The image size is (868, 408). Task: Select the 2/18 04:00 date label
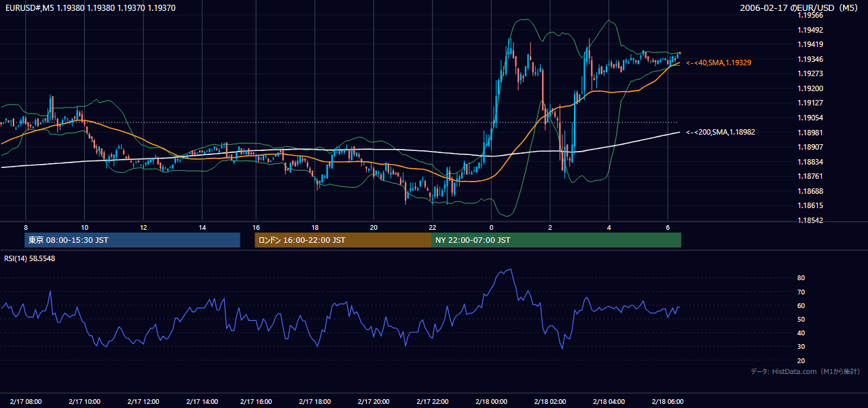coord(609,402)
